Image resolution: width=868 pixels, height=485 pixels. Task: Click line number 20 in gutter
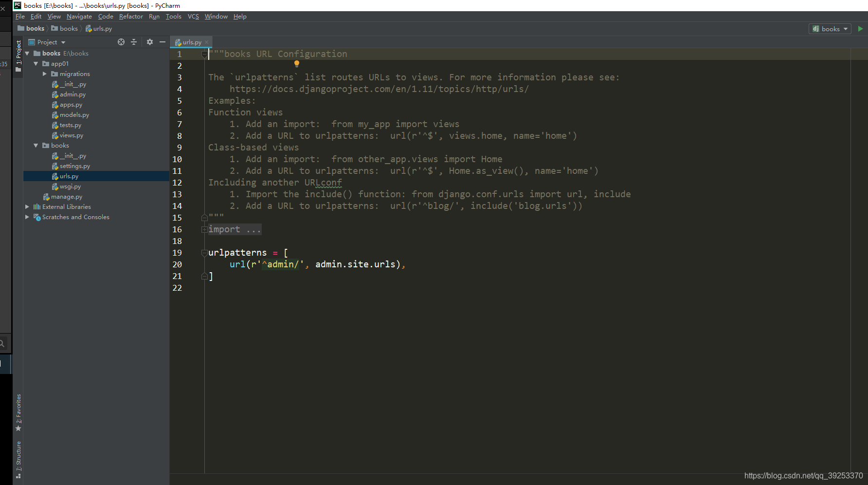click(177, 264)
